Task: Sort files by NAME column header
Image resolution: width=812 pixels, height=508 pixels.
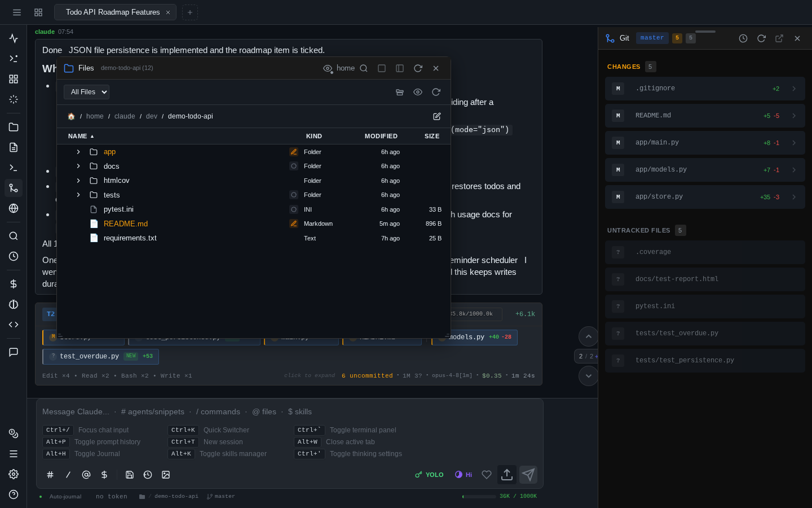Action: pos(81,136)
